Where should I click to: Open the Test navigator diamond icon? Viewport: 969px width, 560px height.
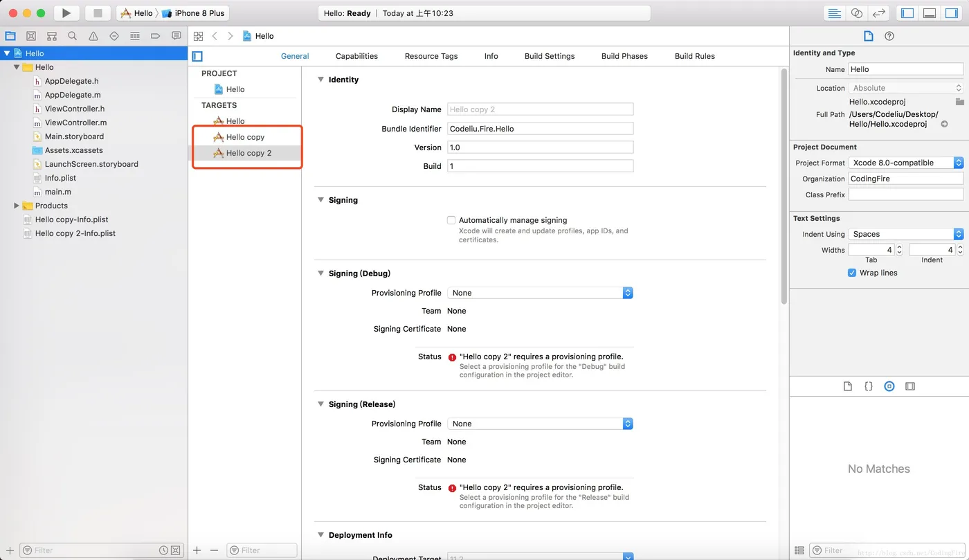click(114, 36)
